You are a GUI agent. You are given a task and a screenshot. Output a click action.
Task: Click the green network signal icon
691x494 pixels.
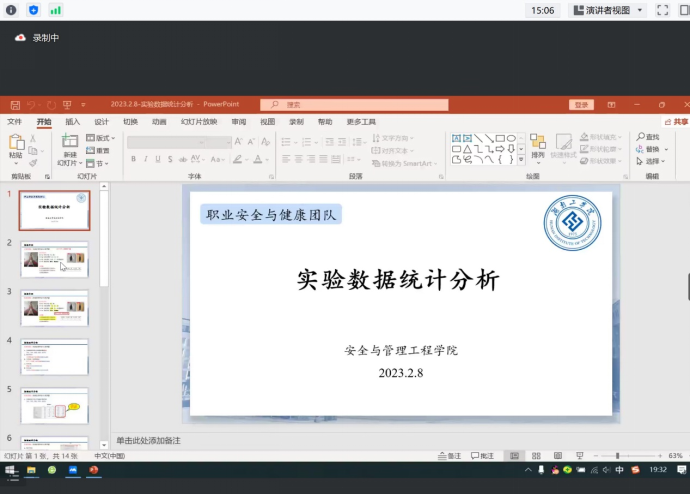click(x=55, y=10)
